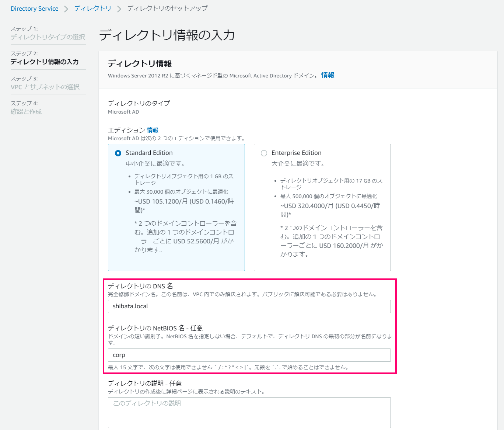504x430 pixels.
Task: Click the ディレクトリのセットアップ breadcrumb item
Action: pyautogui.click(x=167, y=8)
